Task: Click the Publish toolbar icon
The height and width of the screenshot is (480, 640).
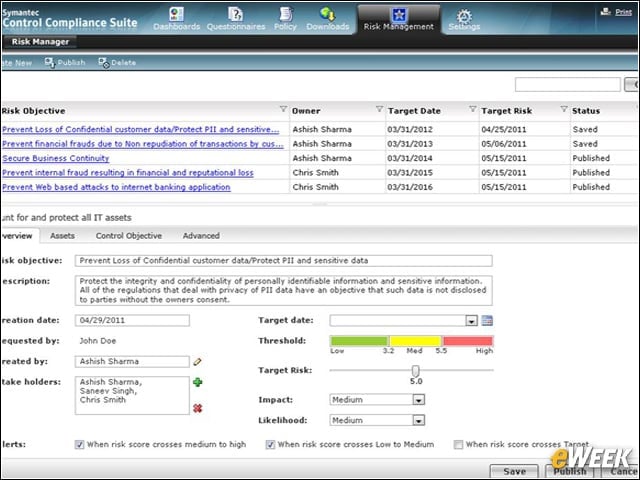Action: [49, 62]
